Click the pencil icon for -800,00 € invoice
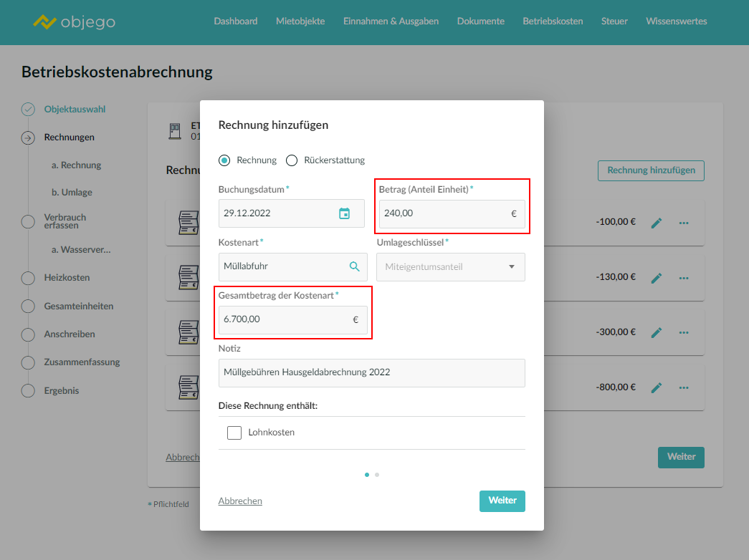 pos(656,388)
